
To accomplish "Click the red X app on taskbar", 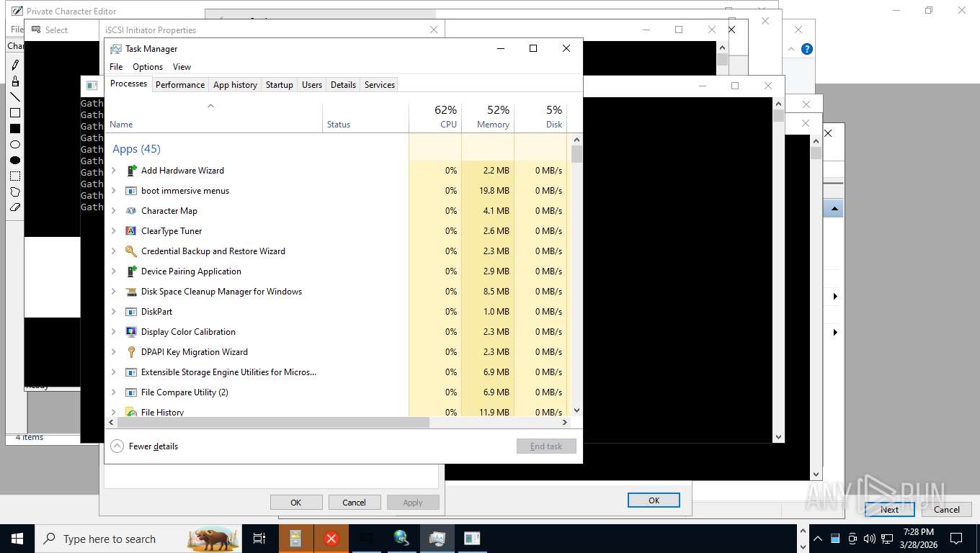I will coord(331,539).
